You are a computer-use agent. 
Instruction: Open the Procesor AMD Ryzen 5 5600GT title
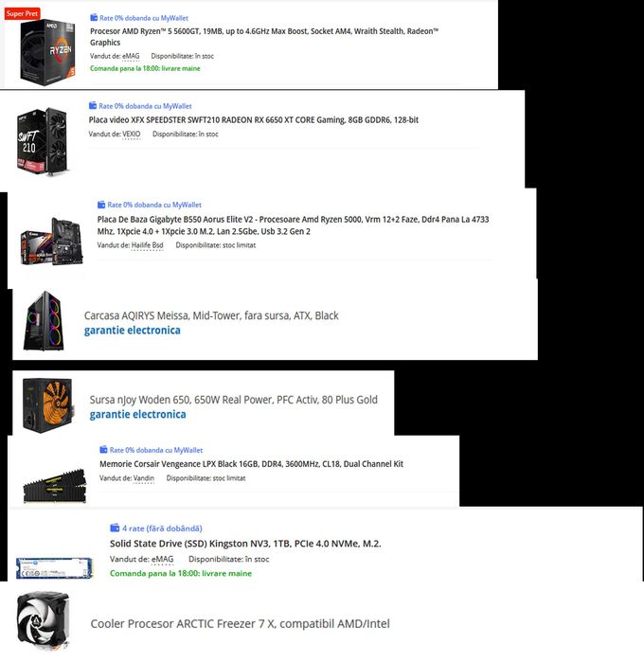coord(264,37)
